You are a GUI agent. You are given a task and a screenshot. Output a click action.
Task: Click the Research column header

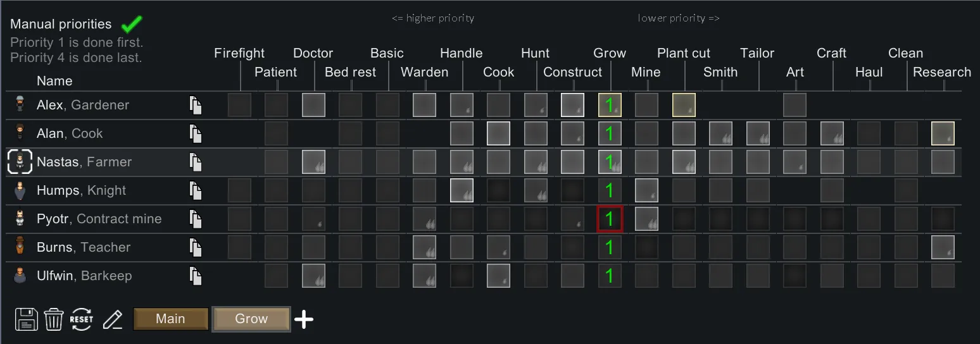coord(941,72)
